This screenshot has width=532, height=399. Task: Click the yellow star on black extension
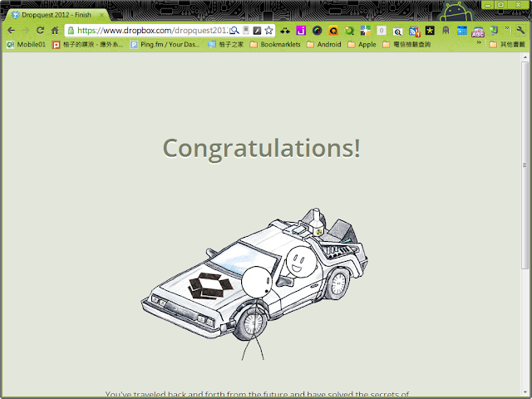click(430, 31)
